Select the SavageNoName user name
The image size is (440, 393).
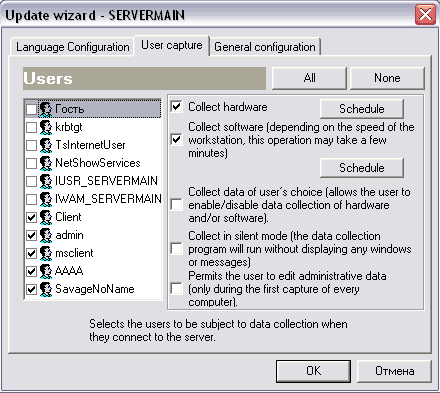pos(95,289)
